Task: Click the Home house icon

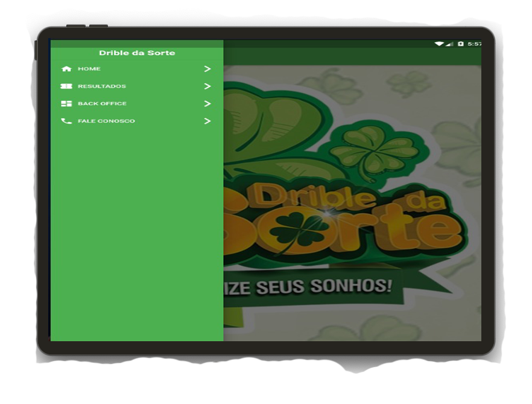Action: point(66,69)
